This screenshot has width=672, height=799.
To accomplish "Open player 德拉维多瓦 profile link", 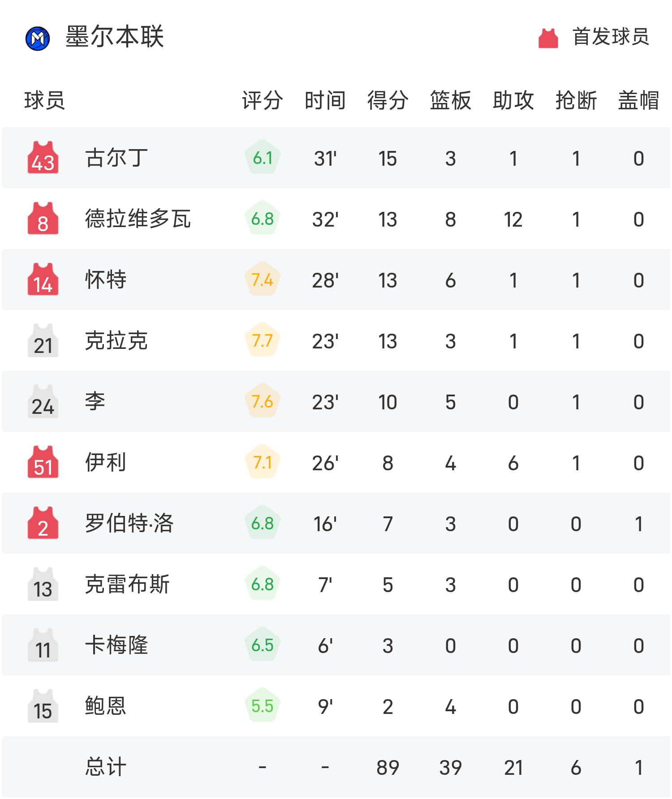I will tap(138, 219).
